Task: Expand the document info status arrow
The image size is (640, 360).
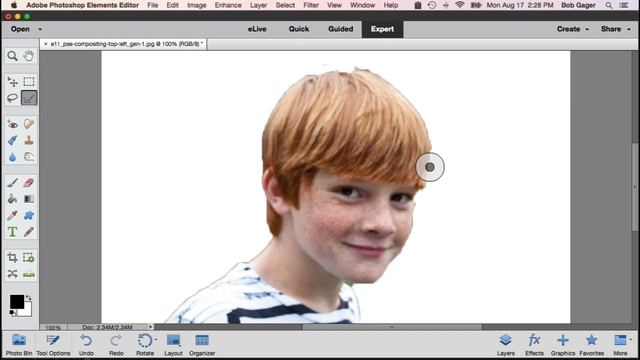Action: coord(151,327)
